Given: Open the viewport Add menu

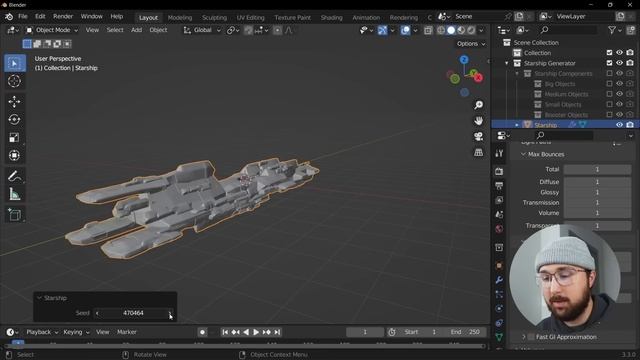Looking at the screenshot, I should [136, 30].
